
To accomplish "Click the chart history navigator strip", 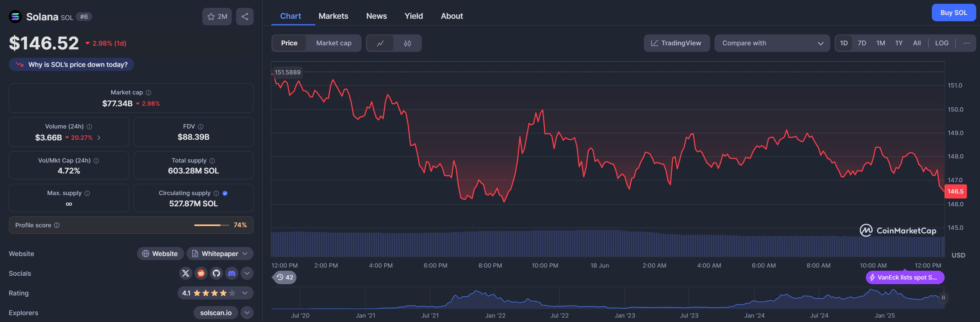I will [x=608, y=298].
